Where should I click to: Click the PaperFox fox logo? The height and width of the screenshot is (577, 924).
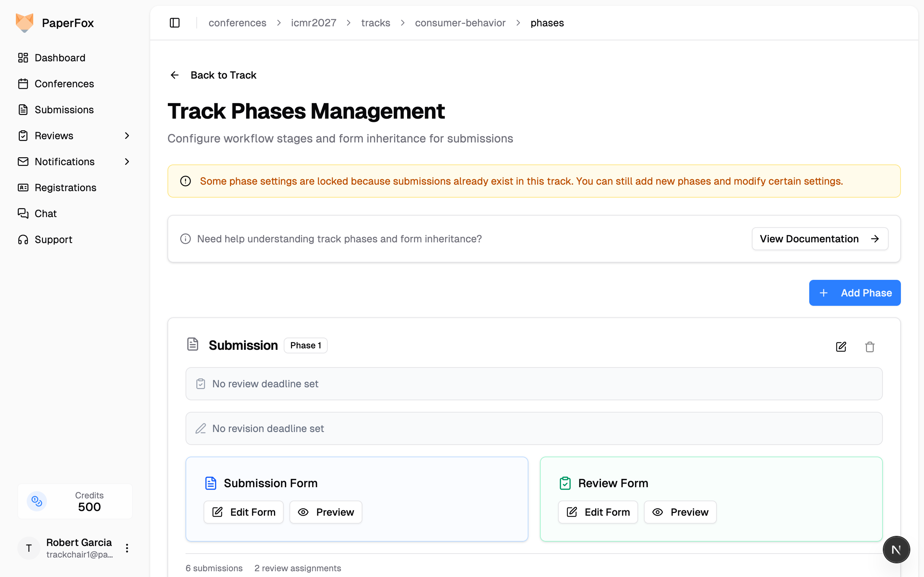pyautogui.click(x=25, y=23)
